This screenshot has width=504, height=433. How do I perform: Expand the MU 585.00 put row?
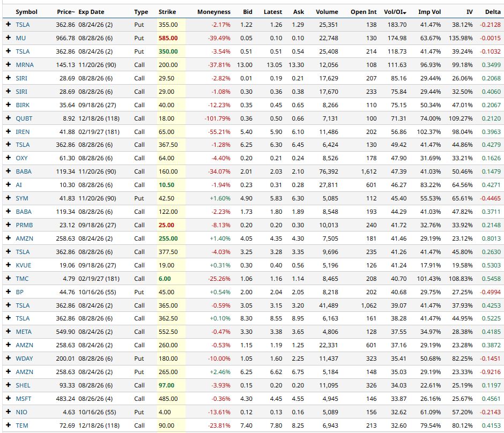click(9, 38)
